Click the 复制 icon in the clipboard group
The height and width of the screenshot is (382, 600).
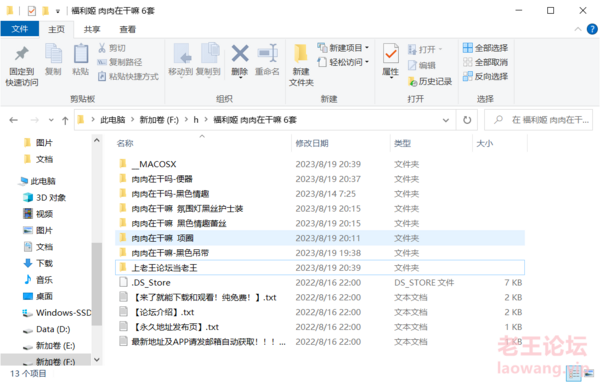point(53,54)
